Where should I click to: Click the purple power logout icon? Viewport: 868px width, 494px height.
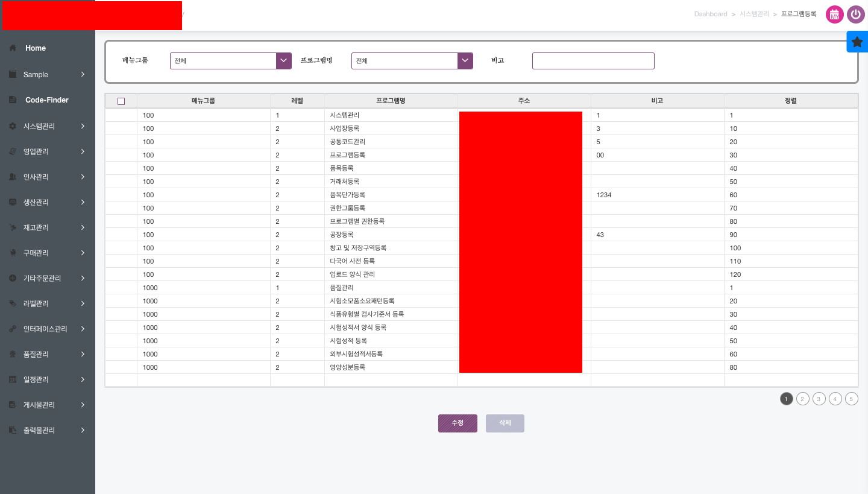click(855, 14)
